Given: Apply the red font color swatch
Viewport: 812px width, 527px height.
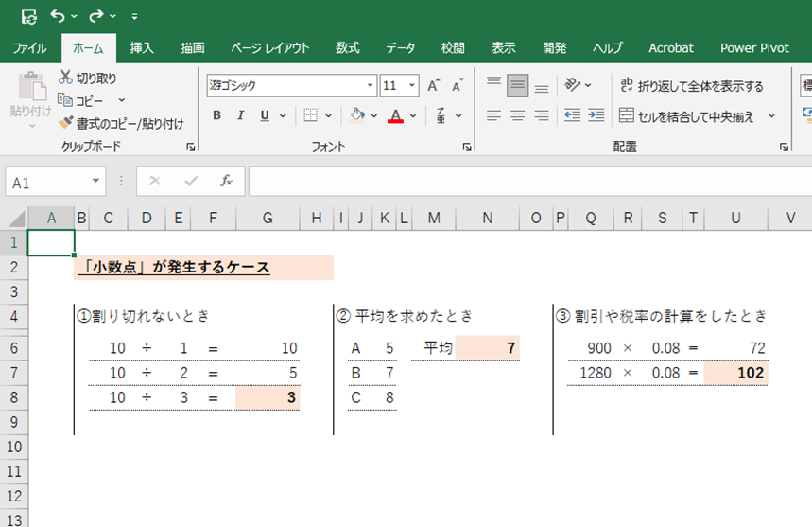Looking at the screenshot, I should [x=395, y=116].
